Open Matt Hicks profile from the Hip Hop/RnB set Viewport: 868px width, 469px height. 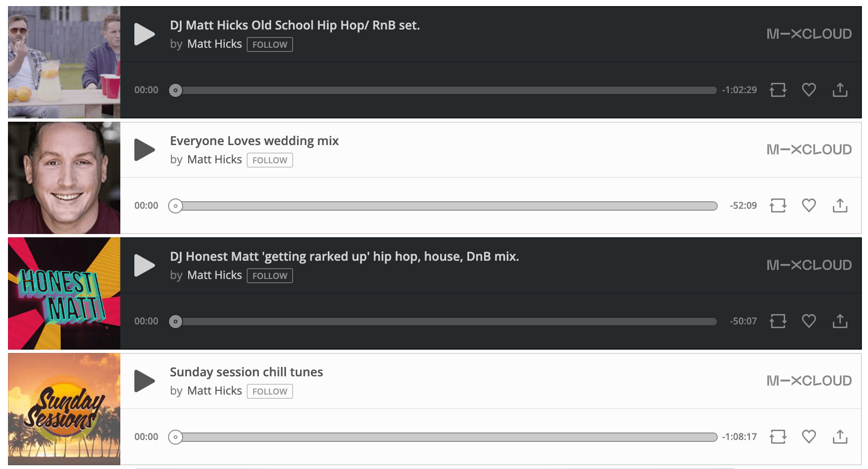point(214,44)
